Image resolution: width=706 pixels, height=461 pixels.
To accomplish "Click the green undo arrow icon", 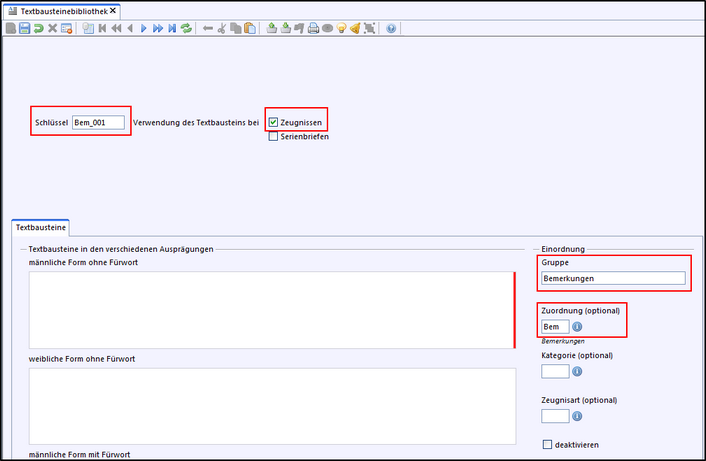I will (x=38, y=28).
